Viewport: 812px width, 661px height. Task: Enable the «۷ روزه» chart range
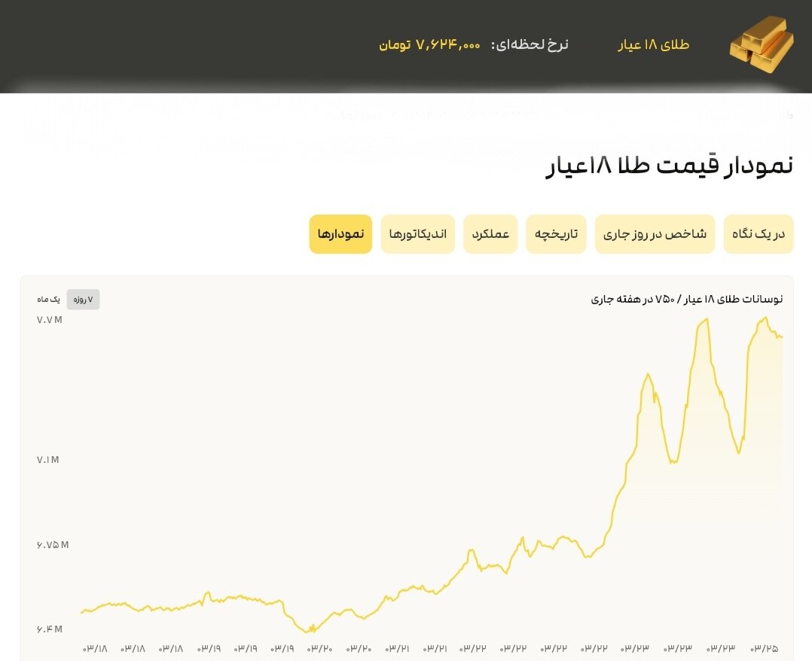point(83,299)
